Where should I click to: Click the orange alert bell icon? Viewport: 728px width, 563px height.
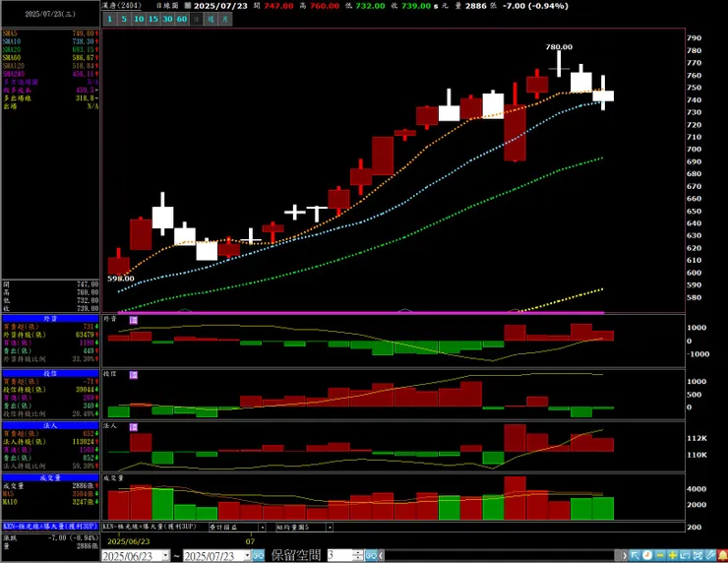(x=722, y=555)
